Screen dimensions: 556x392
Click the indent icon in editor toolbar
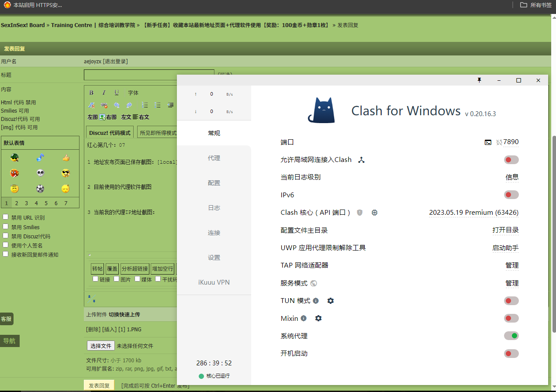pyautogui.click(x=171, y=105)
